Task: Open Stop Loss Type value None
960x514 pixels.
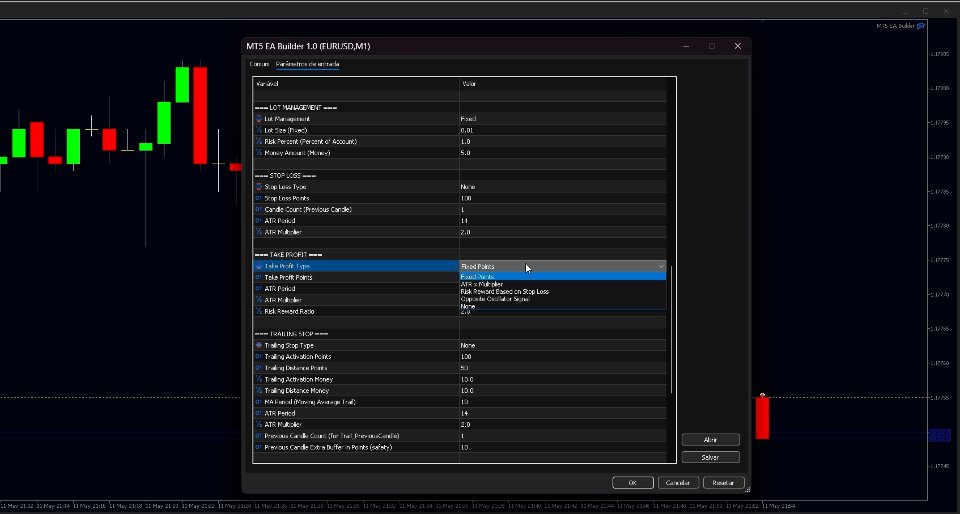Action: coord(563,187)
